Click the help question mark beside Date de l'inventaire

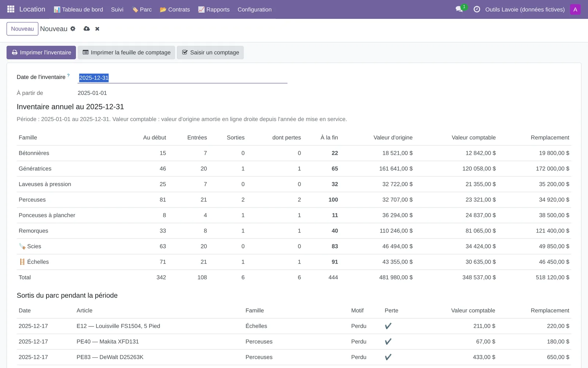click(68, 75)
